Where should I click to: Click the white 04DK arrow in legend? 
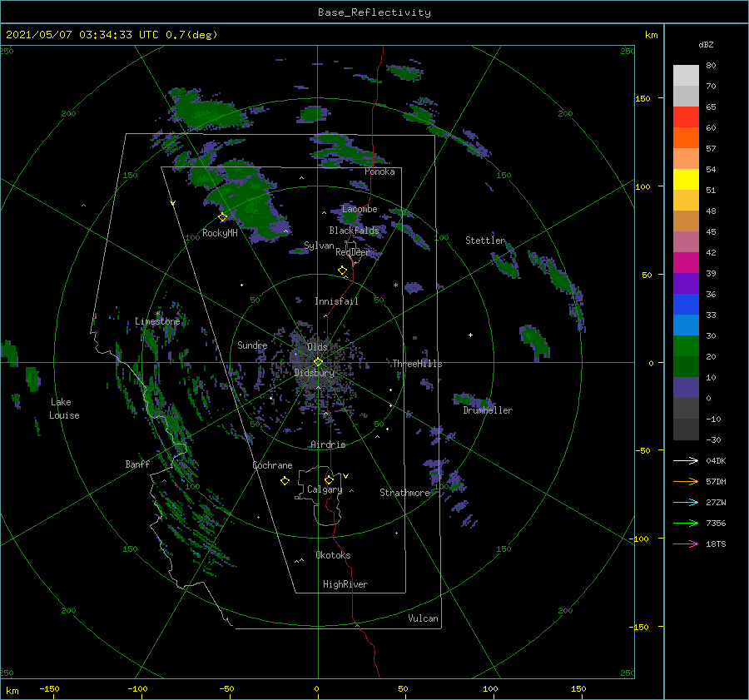tap(686, 460)
